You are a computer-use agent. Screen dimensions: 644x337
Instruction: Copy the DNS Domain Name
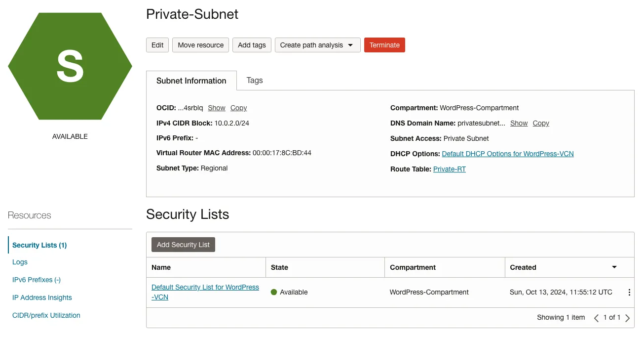[541, 124]
